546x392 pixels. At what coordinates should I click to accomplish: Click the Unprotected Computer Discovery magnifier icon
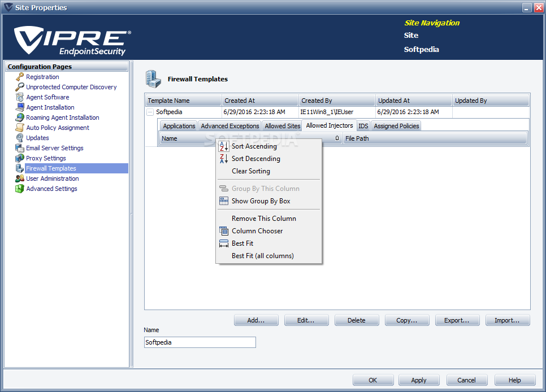(x=20, y=86)
